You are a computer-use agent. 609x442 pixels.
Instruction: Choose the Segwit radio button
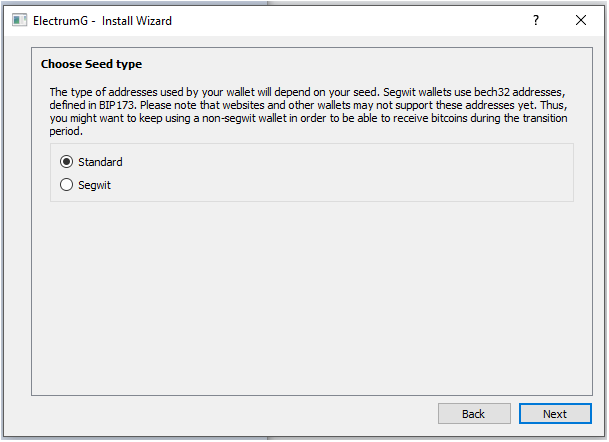pyautogui.click(x=66, y=185)
